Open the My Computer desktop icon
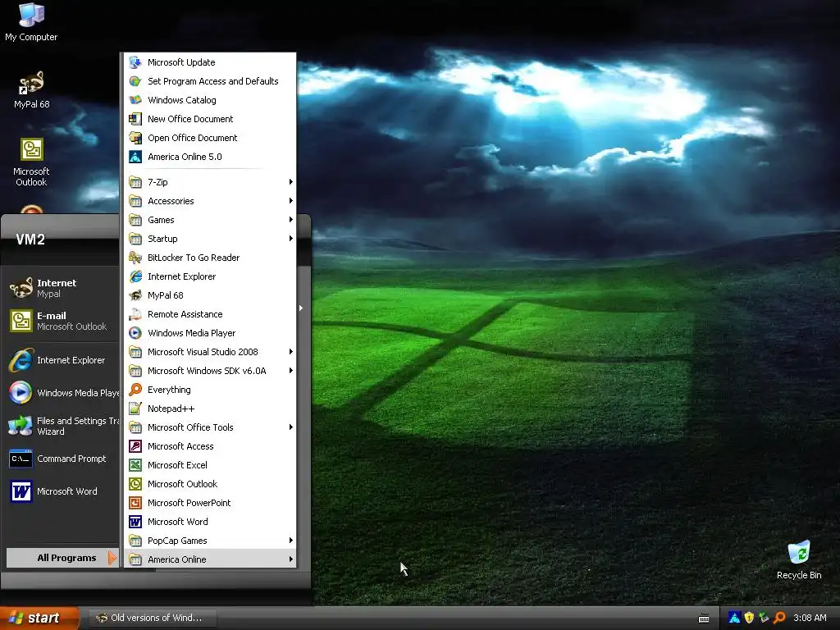Screen dimensions: 840x630 pyautogui.click(x=31, y=22)
